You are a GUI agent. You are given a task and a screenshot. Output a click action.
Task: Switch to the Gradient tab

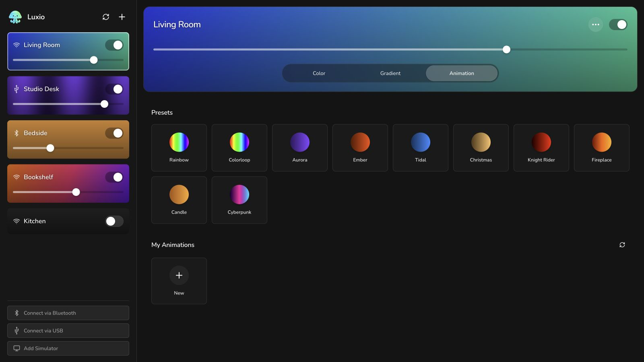(x=390, y=73)
